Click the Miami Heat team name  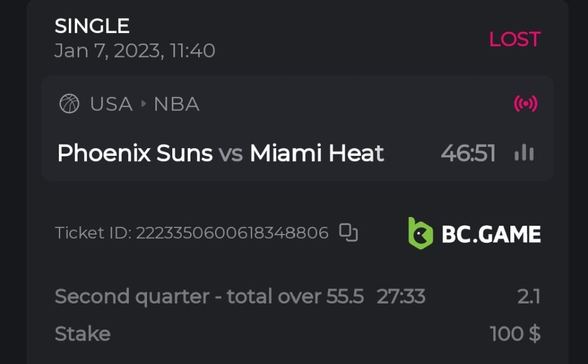pyautogui.click(x=317, y=153)
